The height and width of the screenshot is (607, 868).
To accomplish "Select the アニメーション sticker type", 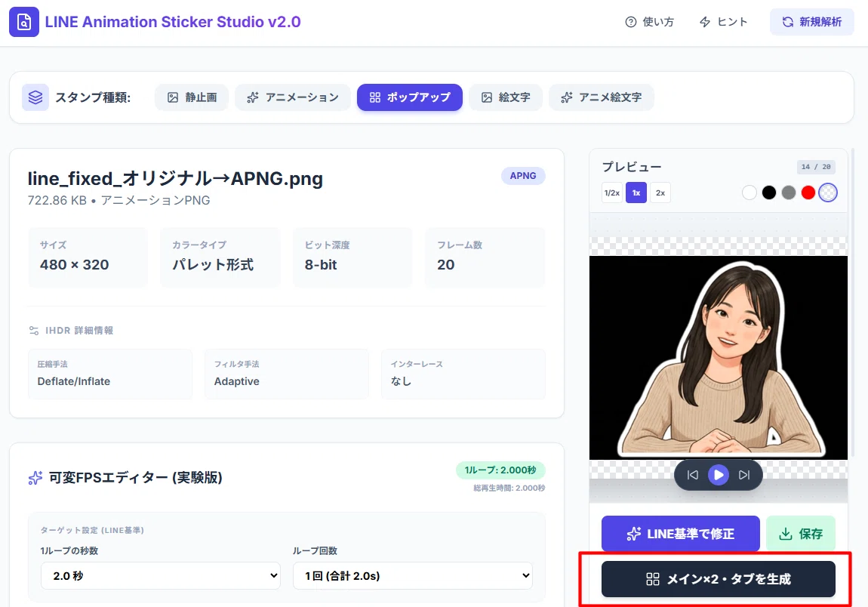I will [x=292, y=97].
